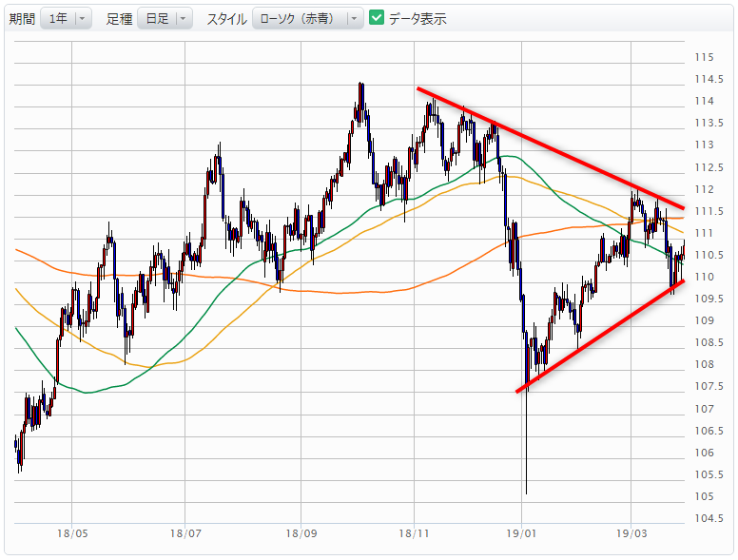Click the 18/11 date axis label
The image size is (738, 560).
coord(415,533)
